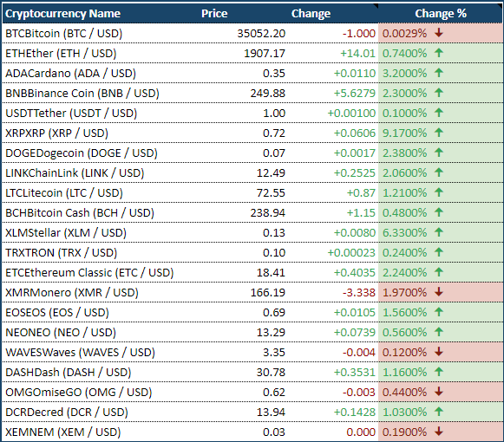Viewport: 504px width, 442px height.
Task: Click the Bitcoin change value -1.000
Action: click(x=359, y=34)
